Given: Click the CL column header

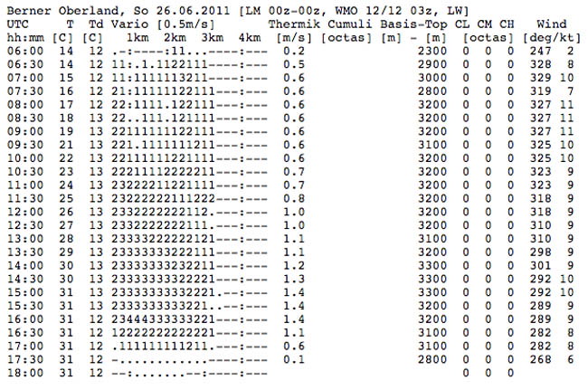Looking at the screenshot, I should tap(462, 24).
